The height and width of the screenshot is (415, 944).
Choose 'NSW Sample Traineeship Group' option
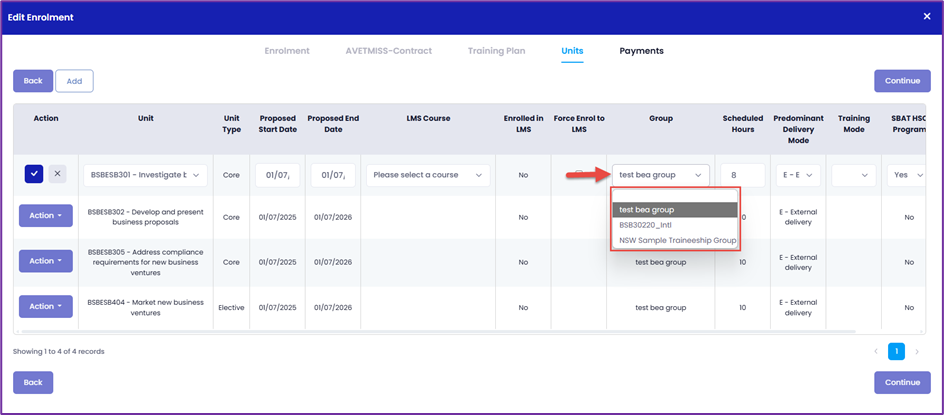pyautogui.click(x=674, y=240)
